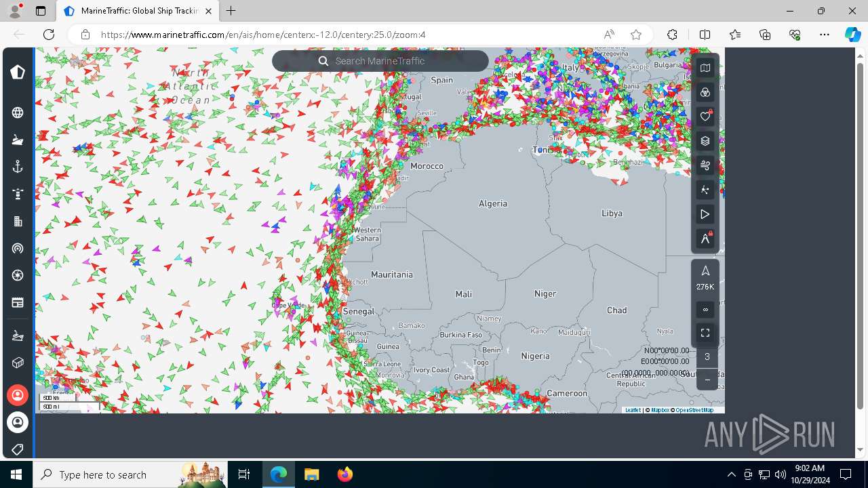
Task: Open Edge tab actions menu
Action: point(41,11)
